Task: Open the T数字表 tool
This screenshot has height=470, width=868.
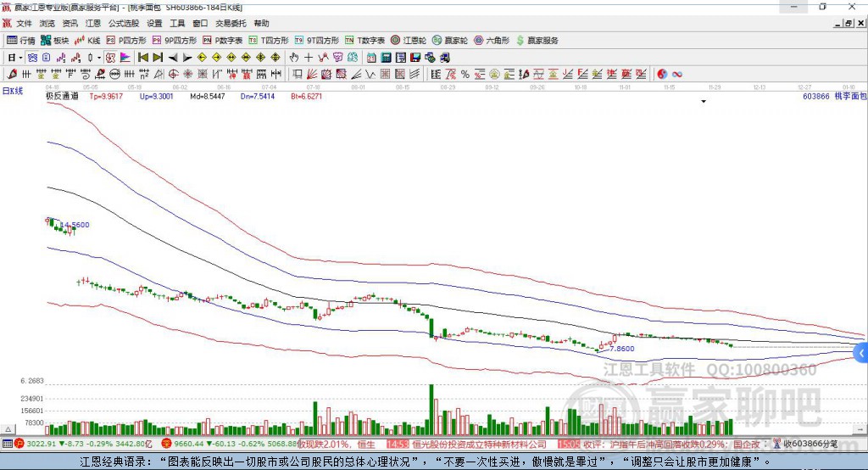Action: tap(364, 41)
